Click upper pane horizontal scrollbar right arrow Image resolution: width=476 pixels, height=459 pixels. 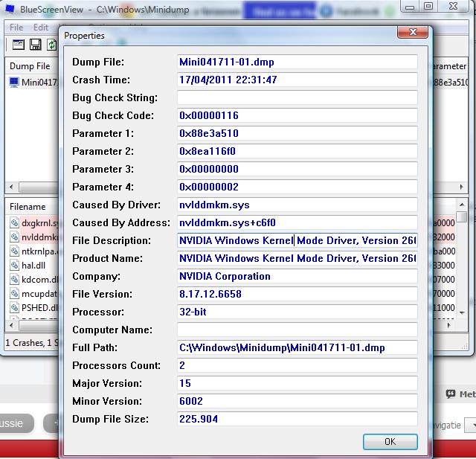461,187
